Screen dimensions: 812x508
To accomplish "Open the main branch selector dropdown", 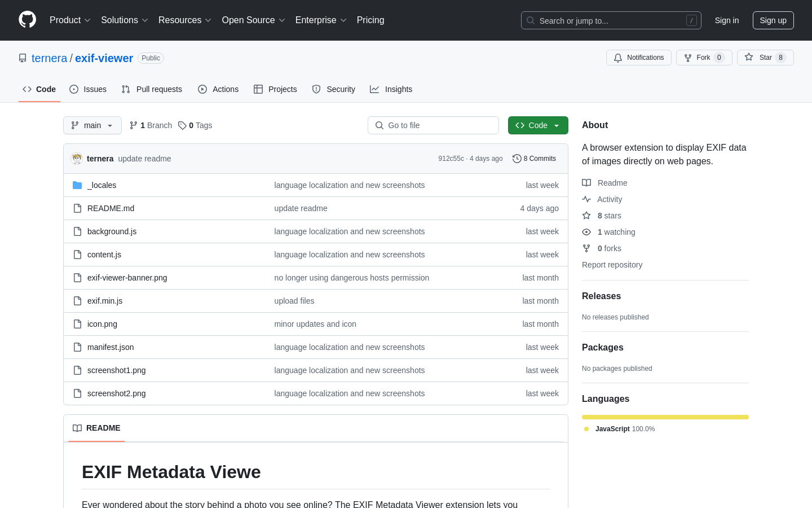I will (x=92, y=125).
